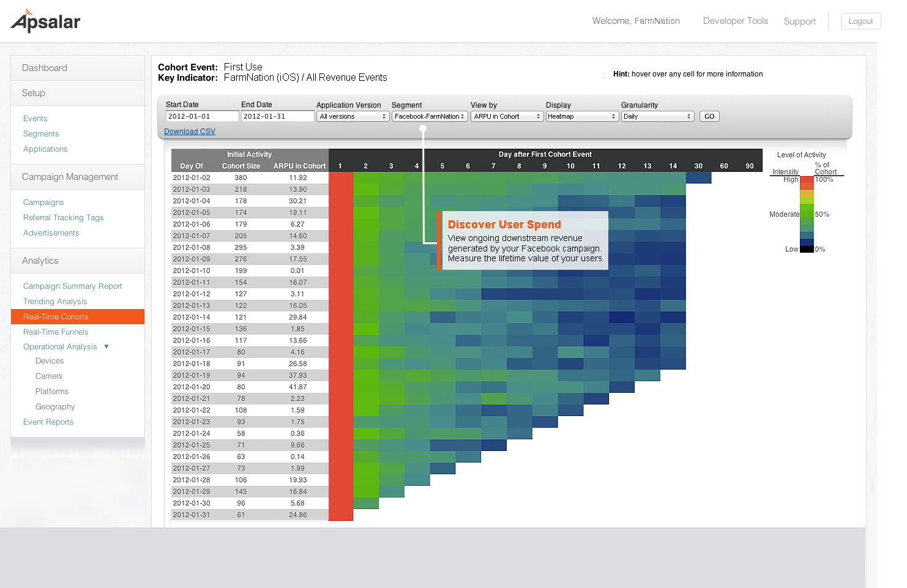The height and width of the screenshot is (588, 907).
Task: Click the Apsalar logo
Action: point(46,21)
